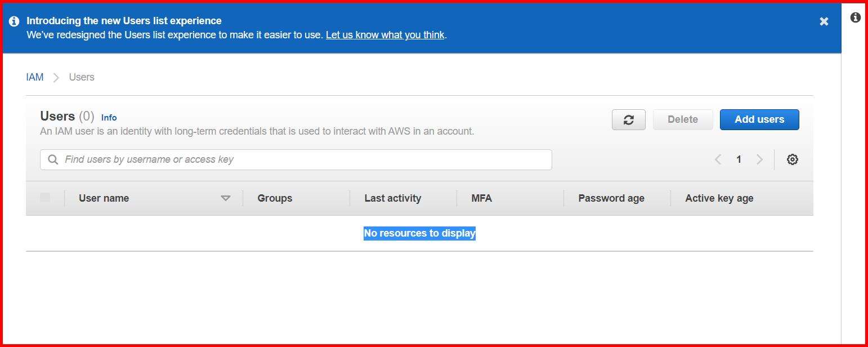Click the search magnifier icon
This screenshot has height=347, width=868.
tap(52, 159)
